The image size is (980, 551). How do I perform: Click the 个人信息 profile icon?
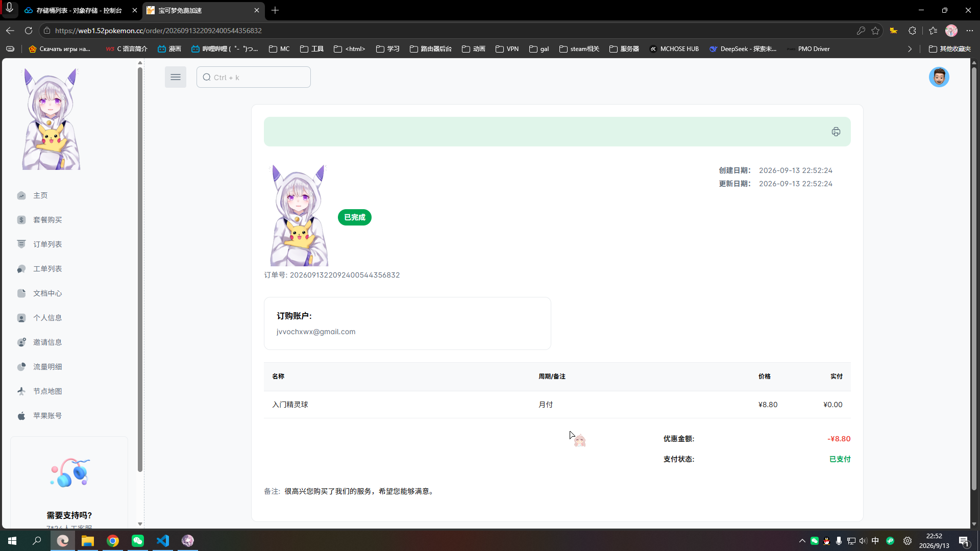pyautogui.click(x=21, y=318)
